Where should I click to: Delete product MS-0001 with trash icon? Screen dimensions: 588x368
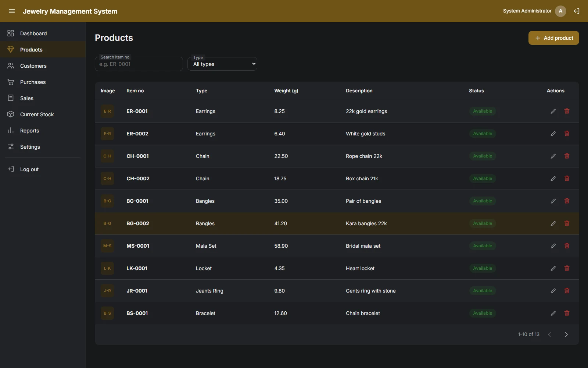coord(567,246)
